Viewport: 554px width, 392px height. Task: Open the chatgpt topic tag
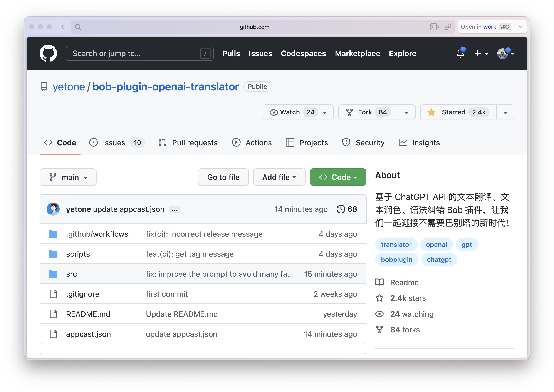click(x=439, y=260)
